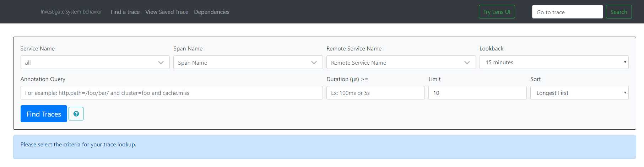Click the Remote Service Name label
Screen dimensions: 644x167
(x=354, y=48)
